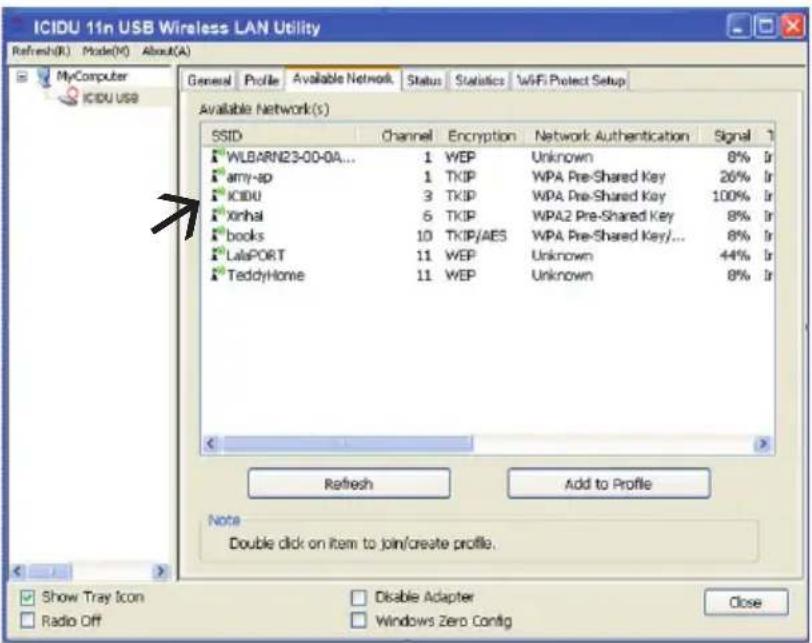Click the 44% signal value for LalaPORT
The width and height of the screenshot is (812, 643).
coord(735,255)
